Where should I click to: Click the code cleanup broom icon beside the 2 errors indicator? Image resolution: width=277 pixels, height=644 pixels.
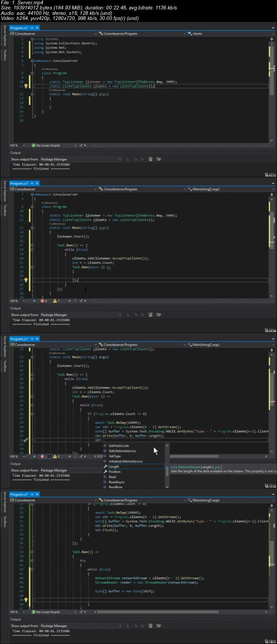[x=81, y=456]
